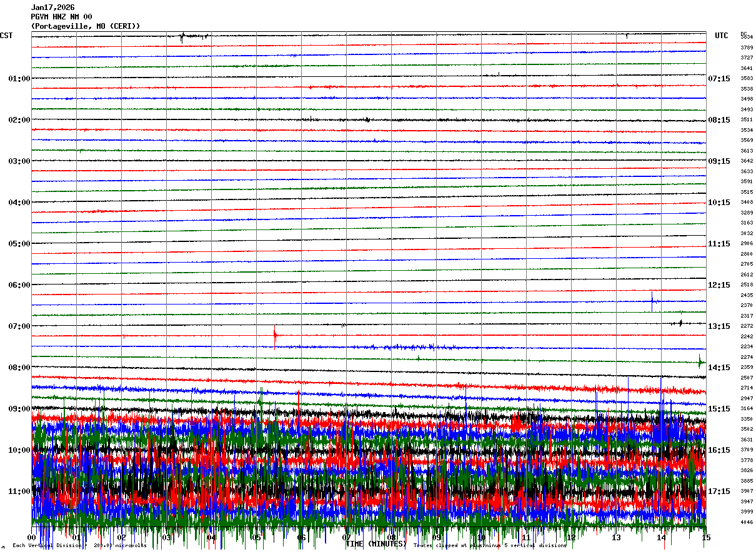
Task: Click the "14:15" UTC time label
Action: coord(719,368)
